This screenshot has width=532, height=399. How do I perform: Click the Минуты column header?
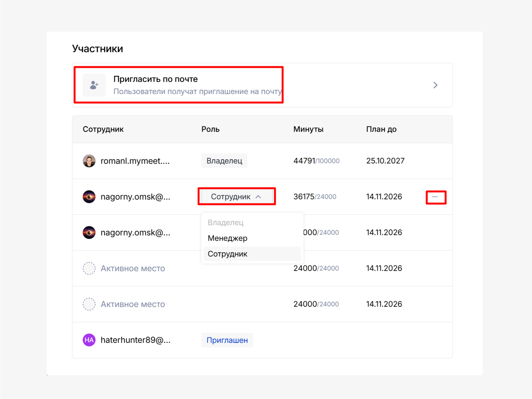pos(308,129)
